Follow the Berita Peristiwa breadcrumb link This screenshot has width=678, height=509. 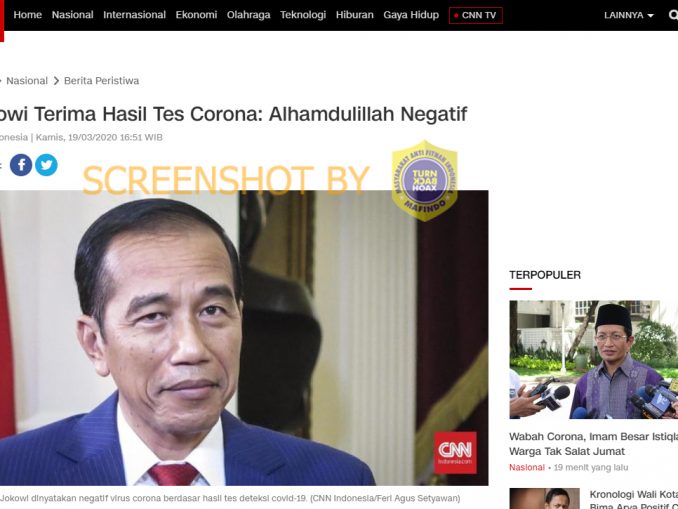point(102,81)
